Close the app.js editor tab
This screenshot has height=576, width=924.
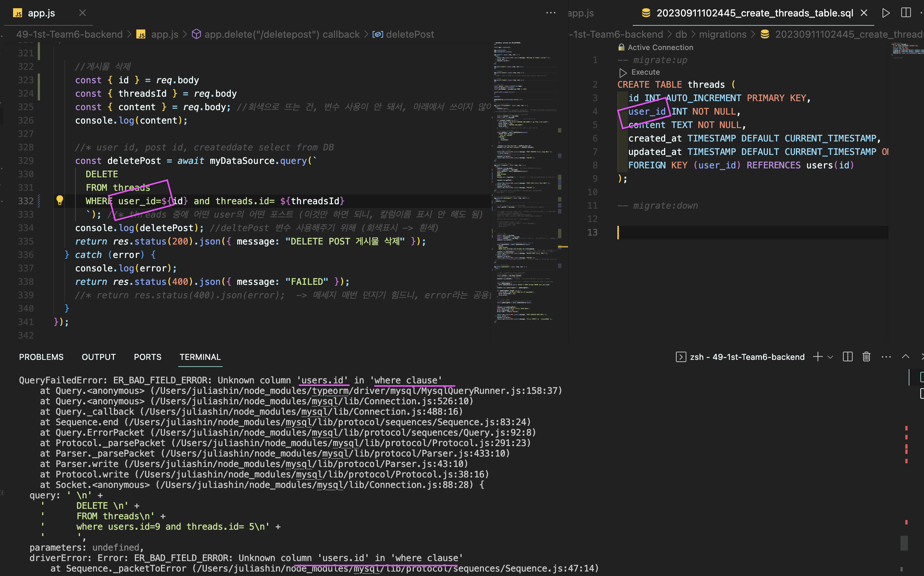coord(82,13)
